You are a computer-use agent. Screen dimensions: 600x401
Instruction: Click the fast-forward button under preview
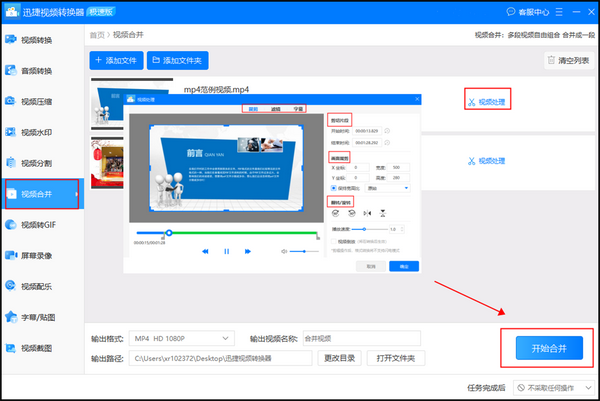point(249,251)
